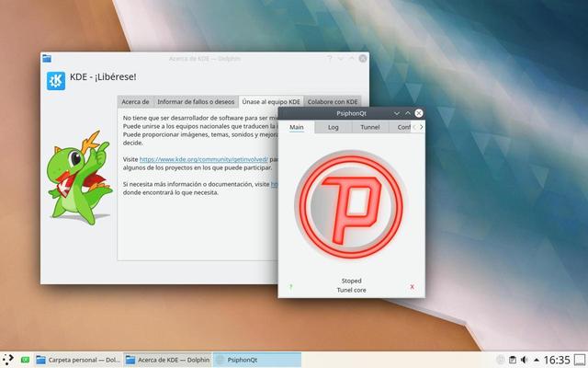Click the 16:35 clock
This screenshot has height=368, width=588.
(557, 360)
